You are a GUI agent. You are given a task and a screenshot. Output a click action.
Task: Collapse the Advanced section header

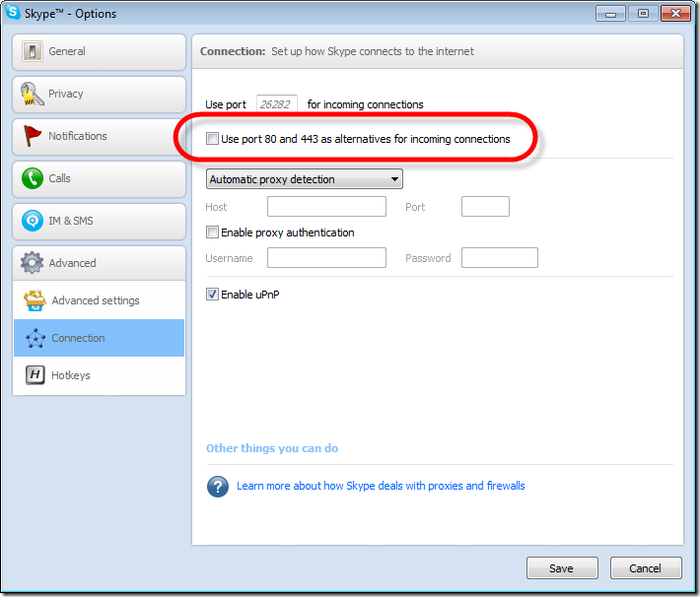[x=99, y=263]
